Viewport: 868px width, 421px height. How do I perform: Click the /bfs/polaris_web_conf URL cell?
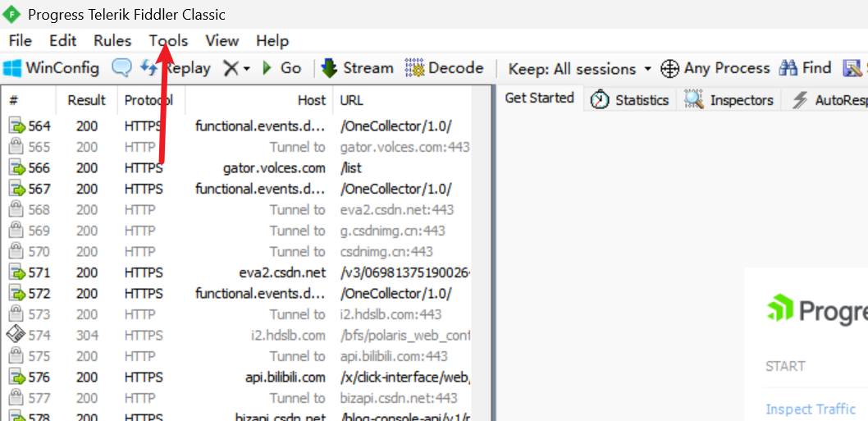406,336
